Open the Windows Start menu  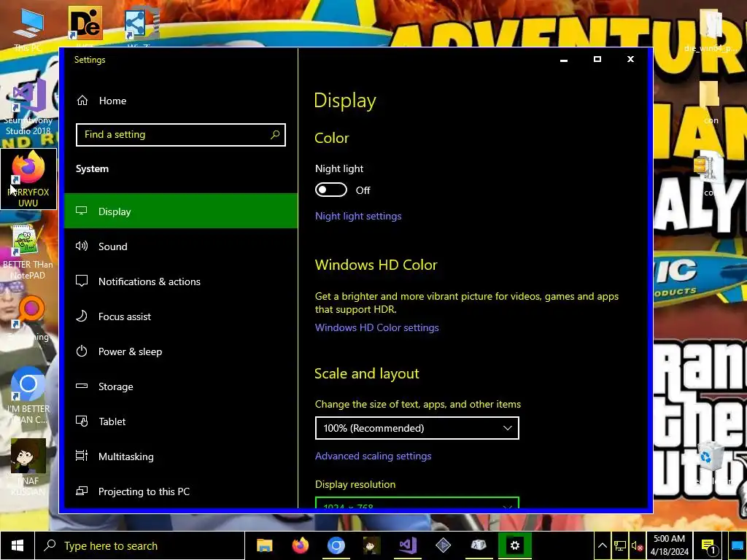pyautogui.click(x=18, y=545)
